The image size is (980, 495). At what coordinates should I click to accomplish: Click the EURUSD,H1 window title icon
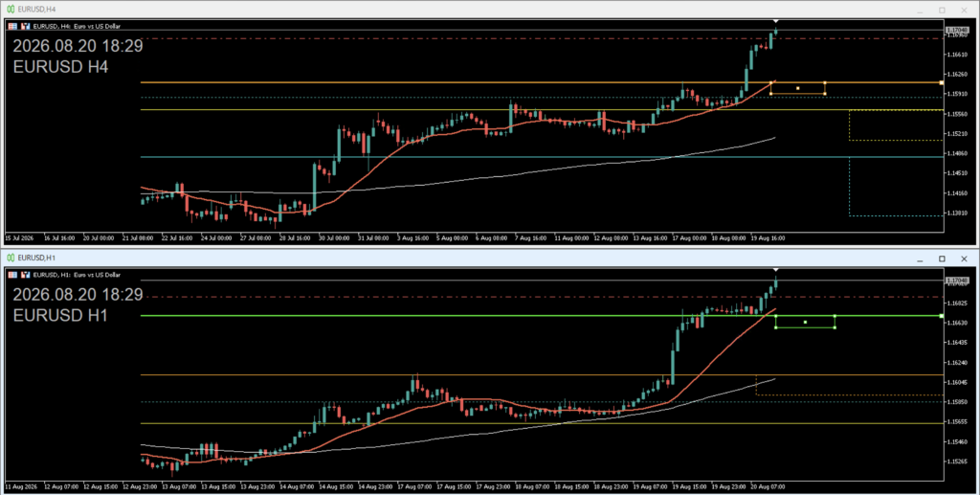(x=11, y=258)
